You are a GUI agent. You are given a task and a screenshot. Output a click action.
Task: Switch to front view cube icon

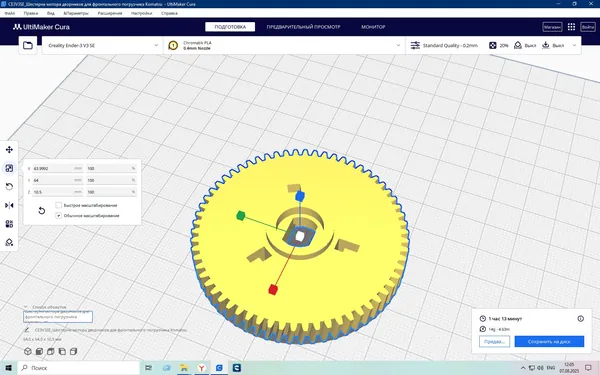coord(39,351)
